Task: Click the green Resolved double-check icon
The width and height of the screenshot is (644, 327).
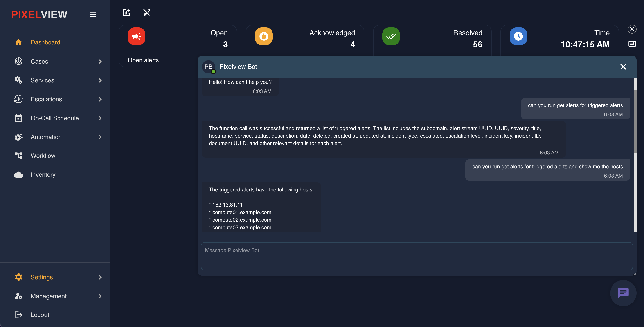Action: click(391, 36)
